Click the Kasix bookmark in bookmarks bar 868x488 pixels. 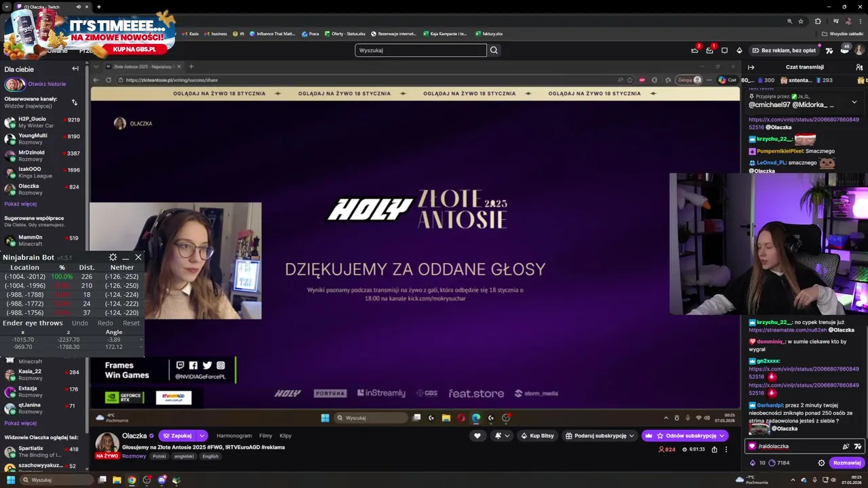[x=191, y=34]
